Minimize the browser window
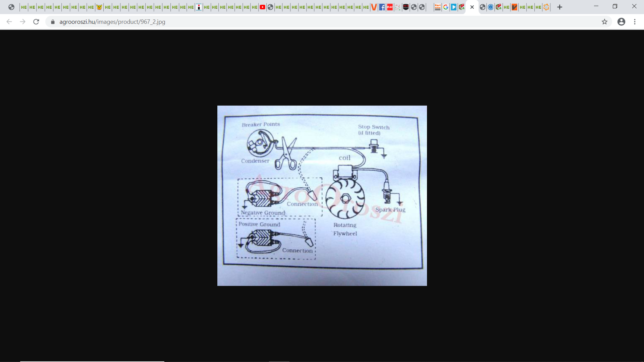 [x=596, y=6]
